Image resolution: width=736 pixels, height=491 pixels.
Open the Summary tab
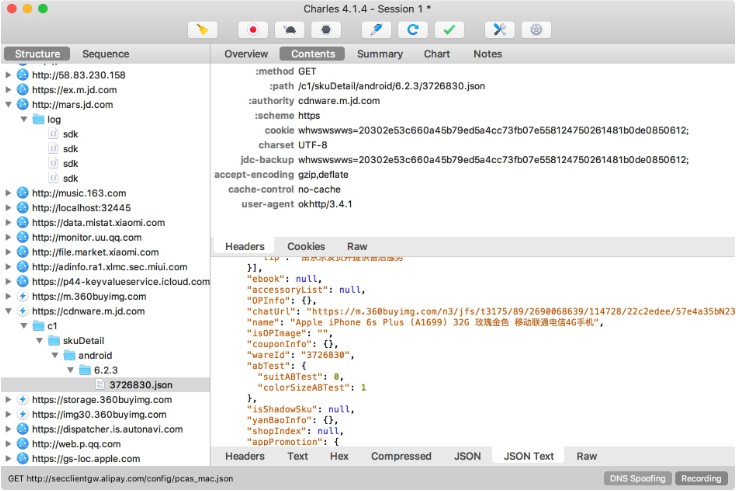coord(380,54)
